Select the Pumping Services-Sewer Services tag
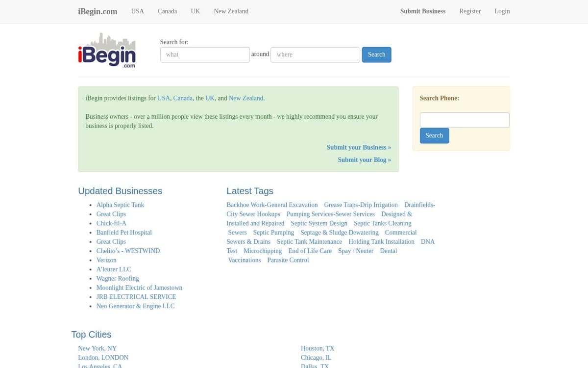The height and width of the screenshot is (368, 588). [x=331, y=214]
